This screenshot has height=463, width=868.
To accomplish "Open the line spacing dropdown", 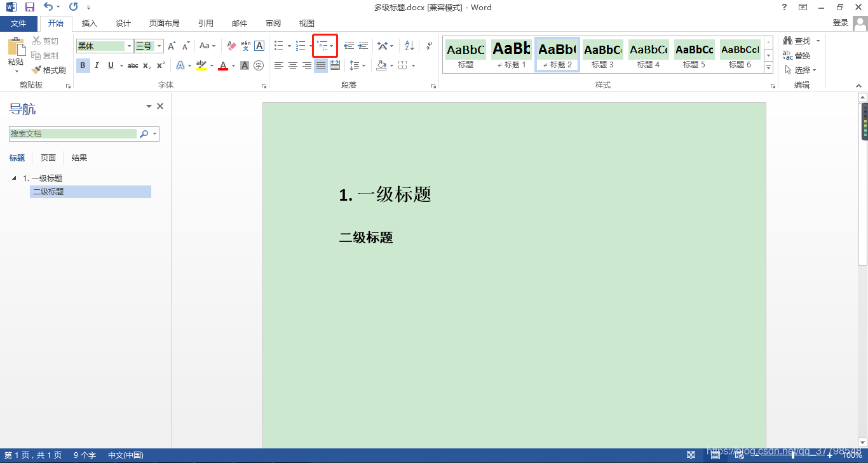I will (x=358, y=65).
